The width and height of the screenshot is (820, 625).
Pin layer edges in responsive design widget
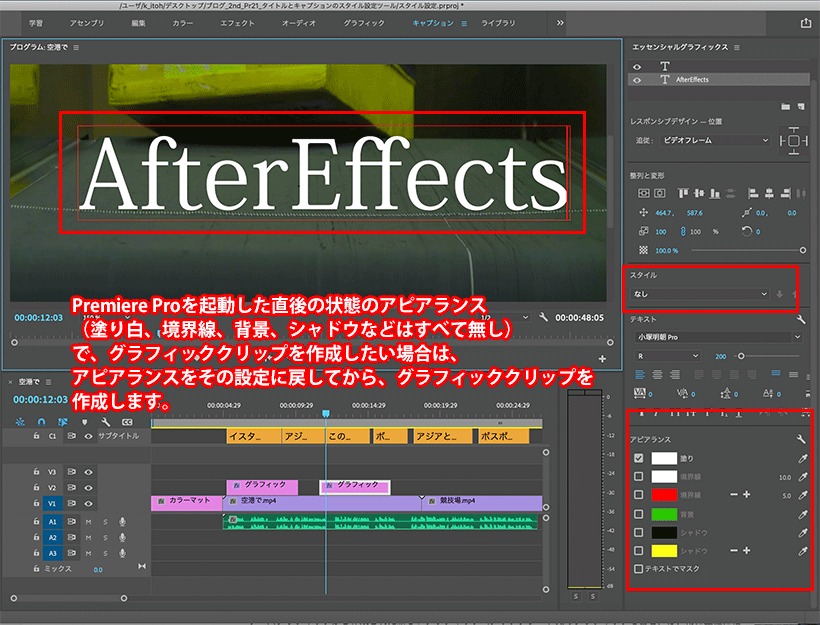793,141
